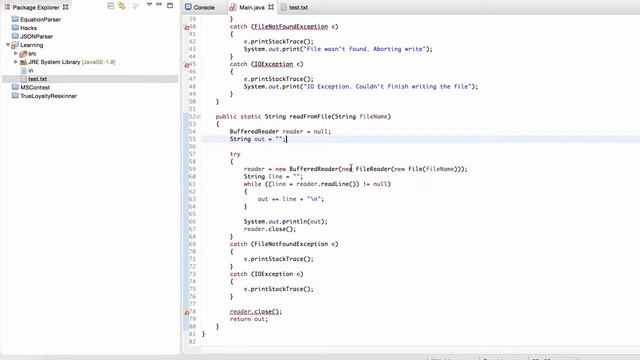The width and height of the screenshot is (640, 360).
Task: Click the underlined FileNotFoundException on line 40
Action: 291,27
